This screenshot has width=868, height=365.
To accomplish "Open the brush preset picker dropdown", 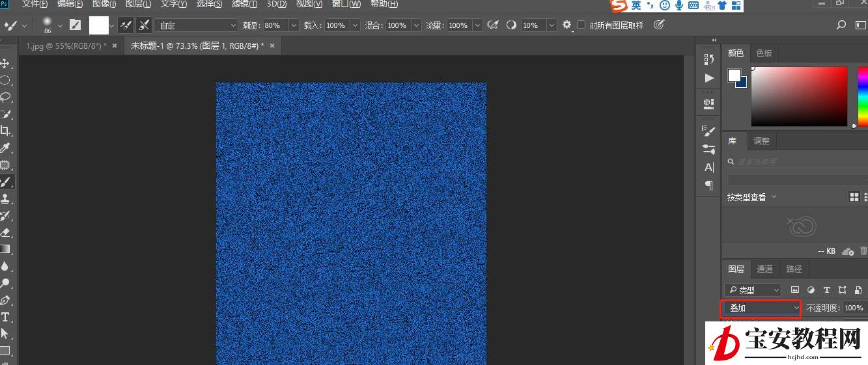I will point(60,25).
